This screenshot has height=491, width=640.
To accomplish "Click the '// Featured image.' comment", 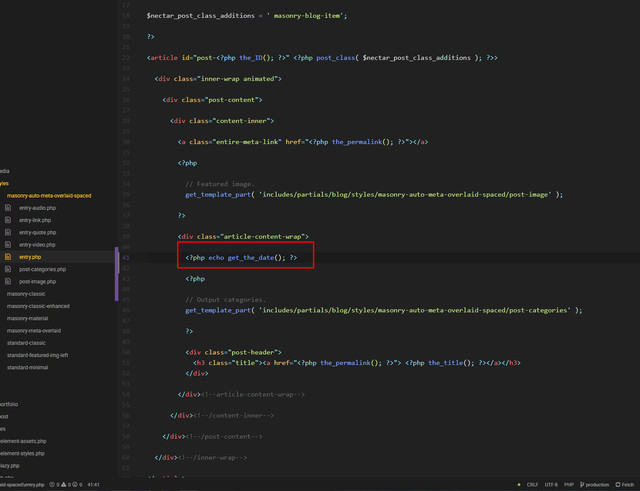I will pyautogui.click(x=220, y=184).
